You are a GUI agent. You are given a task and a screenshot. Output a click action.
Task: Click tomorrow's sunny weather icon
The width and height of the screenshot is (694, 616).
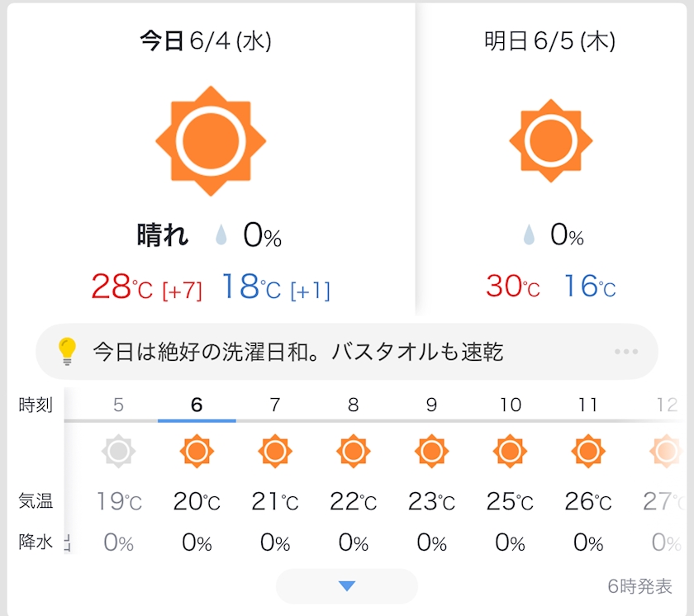(x=550, y=140)
